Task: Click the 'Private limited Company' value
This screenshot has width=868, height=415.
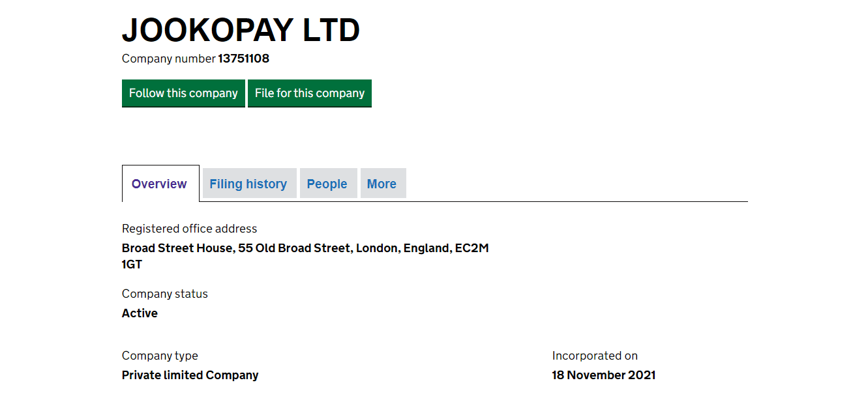Action: coord(190,375)
